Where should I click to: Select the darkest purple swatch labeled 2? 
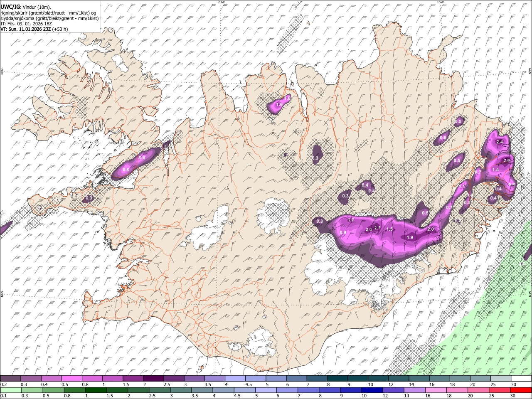(x=153, y=379)
